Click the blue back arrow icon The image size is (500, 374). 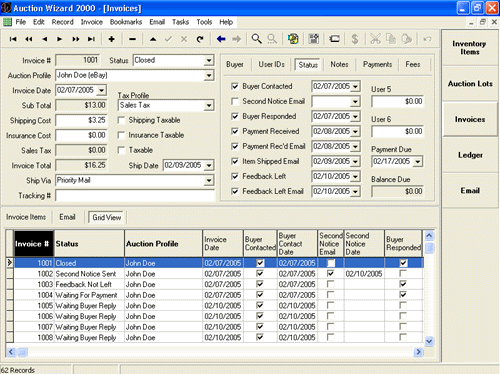point(221,39)
